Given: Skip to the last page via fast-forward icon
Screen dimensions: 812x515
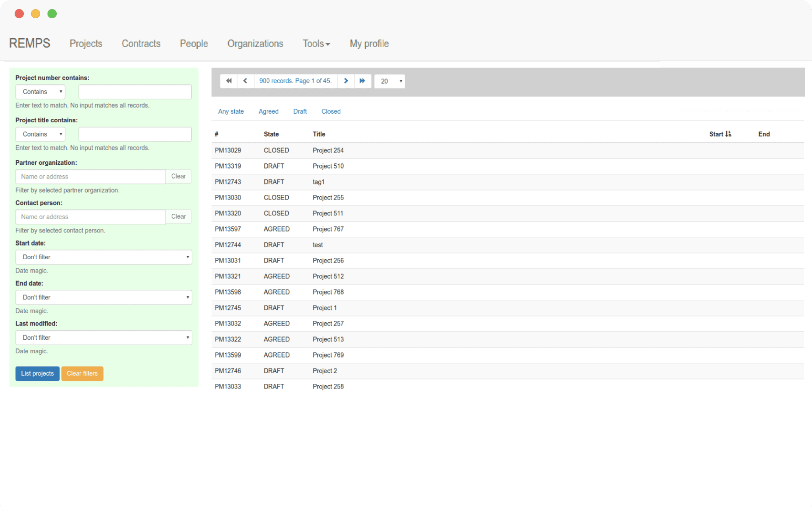Looking at the screenshot, I should click(362, 81).
